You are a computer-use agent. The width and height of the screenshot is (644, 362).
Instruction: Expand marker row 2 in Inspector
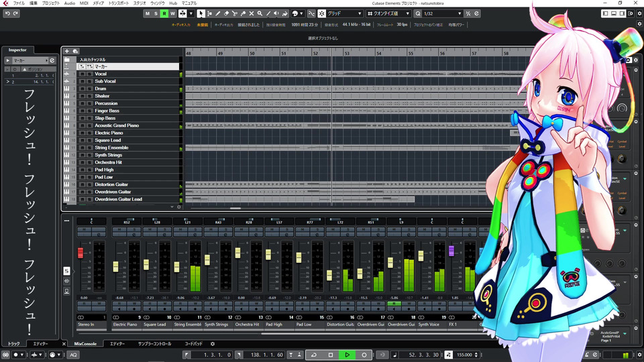click(x=7, y=82)
